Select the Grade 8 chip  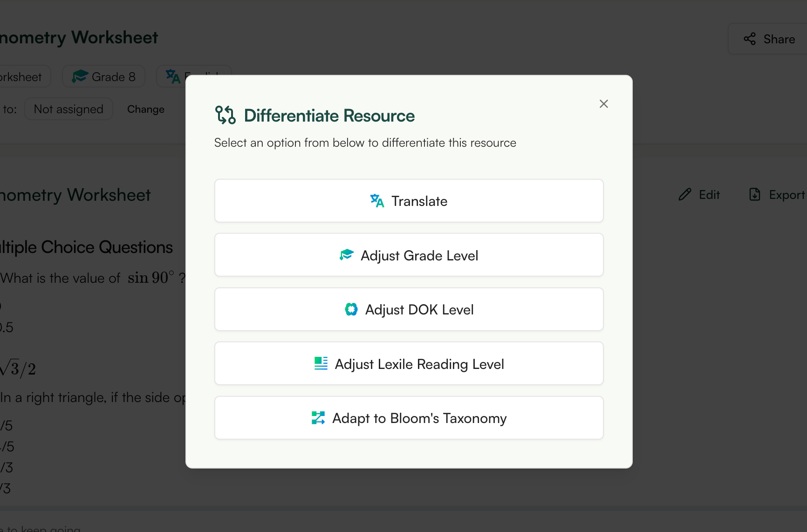tap(103, 76)
